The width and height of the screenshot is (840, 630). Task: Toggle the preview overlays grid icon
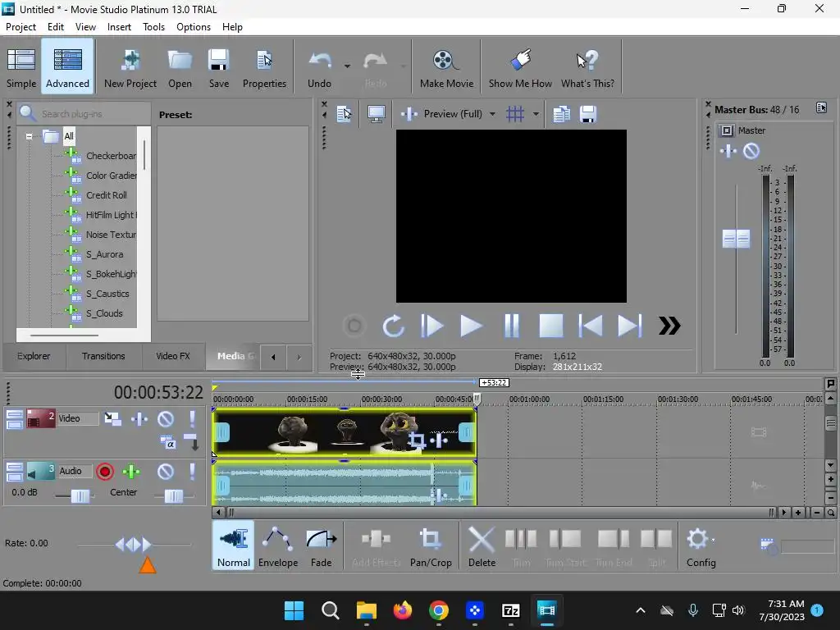515,113
